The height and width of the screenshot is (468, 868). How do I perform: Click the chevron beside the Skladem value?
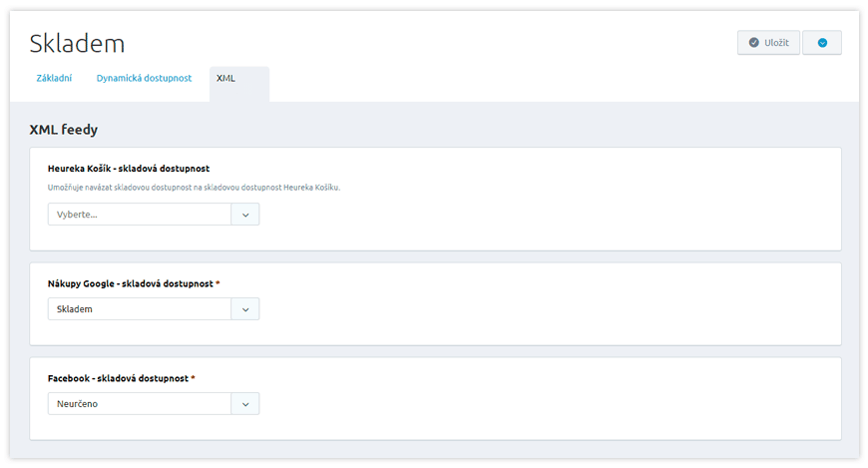click(245, 309)
